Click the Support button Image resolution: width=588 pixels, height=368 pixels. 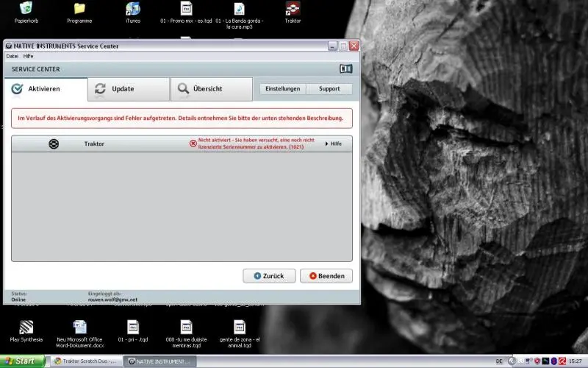329,89
